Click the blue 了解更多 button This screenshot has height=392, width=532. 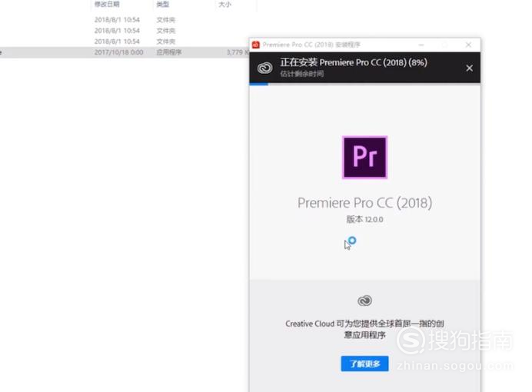pos(364,364)
